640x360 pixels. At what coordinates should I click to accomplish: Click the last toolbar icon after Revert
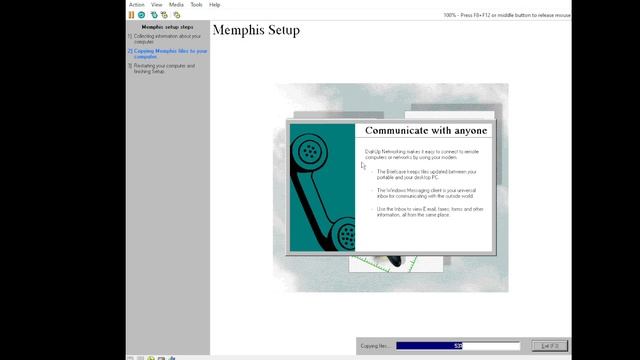[x=177, y=15]
